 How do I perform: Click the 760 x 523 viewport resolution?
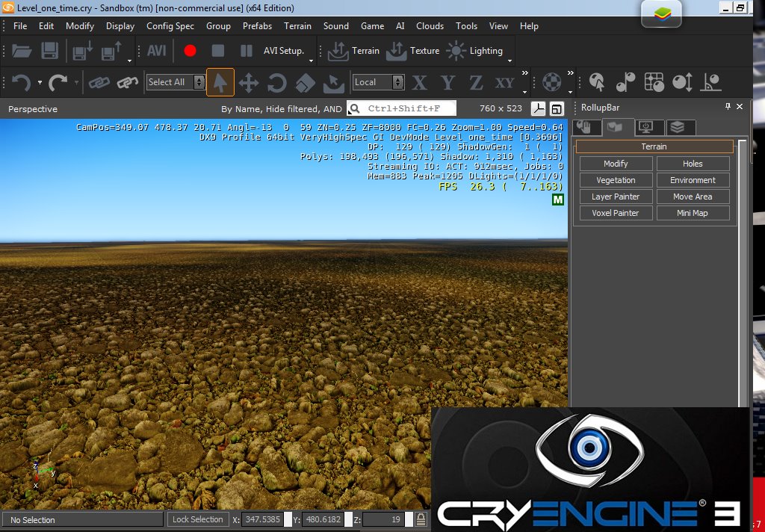501,108
